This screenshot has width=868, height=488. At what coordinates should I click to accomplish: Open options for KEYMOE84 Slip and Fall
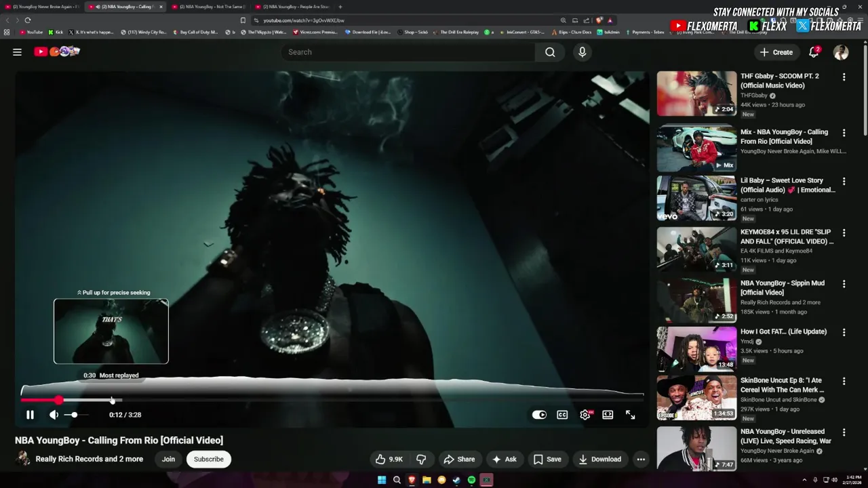pos(844,233)
